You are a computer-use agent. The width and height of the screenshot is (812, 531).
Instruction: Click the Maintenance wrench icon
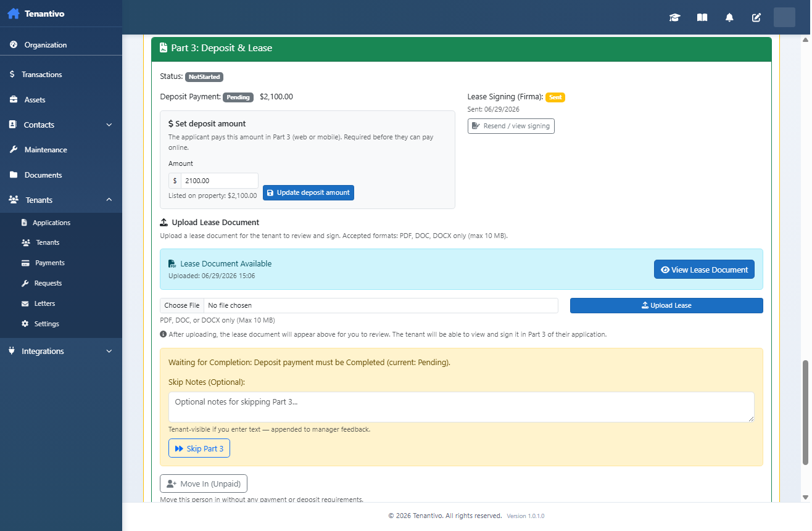point(13,150)
